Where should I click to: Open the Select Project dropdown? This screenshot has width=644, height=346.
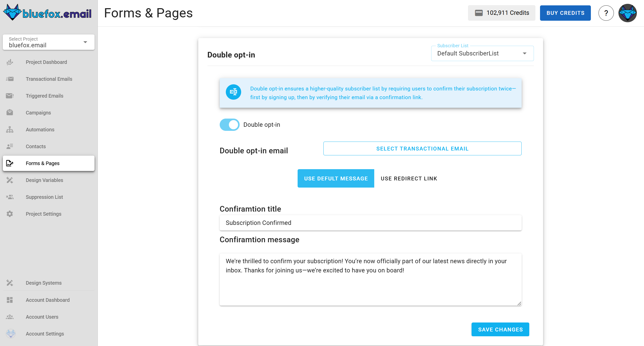[49, 42]
